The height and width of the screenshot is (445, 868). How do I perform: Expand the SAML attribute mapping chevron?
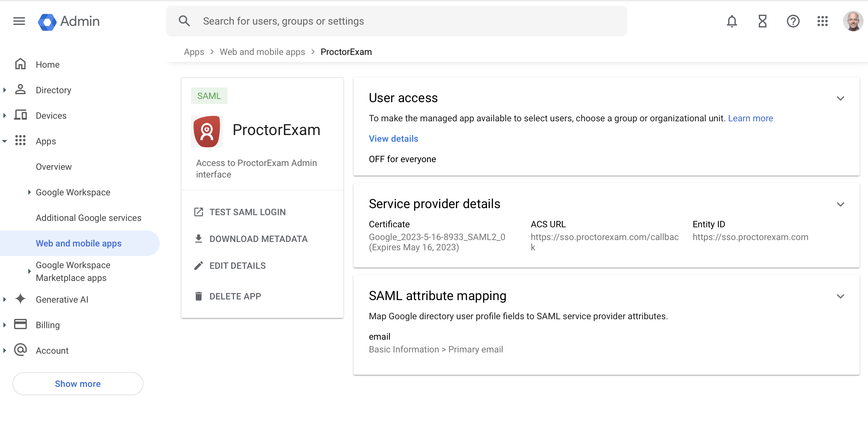pos(840,297)
